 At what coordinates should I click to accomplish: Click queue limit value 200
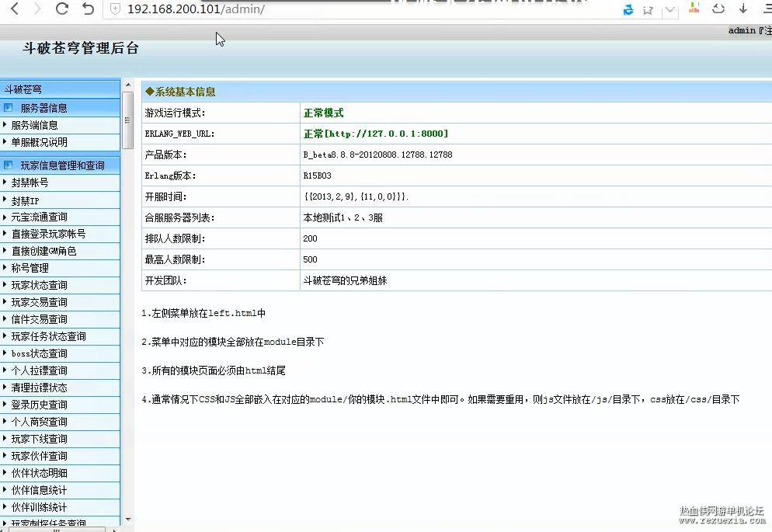point(310,238)
